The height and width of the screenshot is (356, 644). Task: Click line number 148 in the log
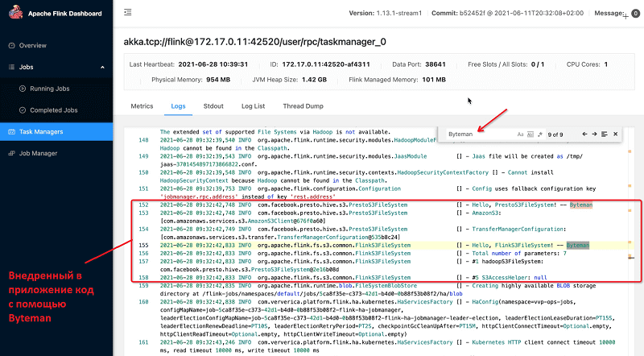(143, 140)
